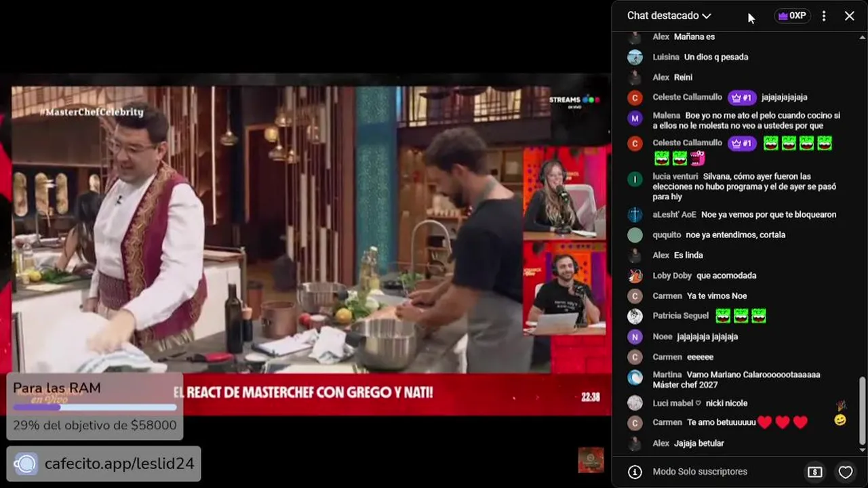Click red hearts in Carmen's message
This screenshot has width=868, height=488.
[x=783, y=422]
